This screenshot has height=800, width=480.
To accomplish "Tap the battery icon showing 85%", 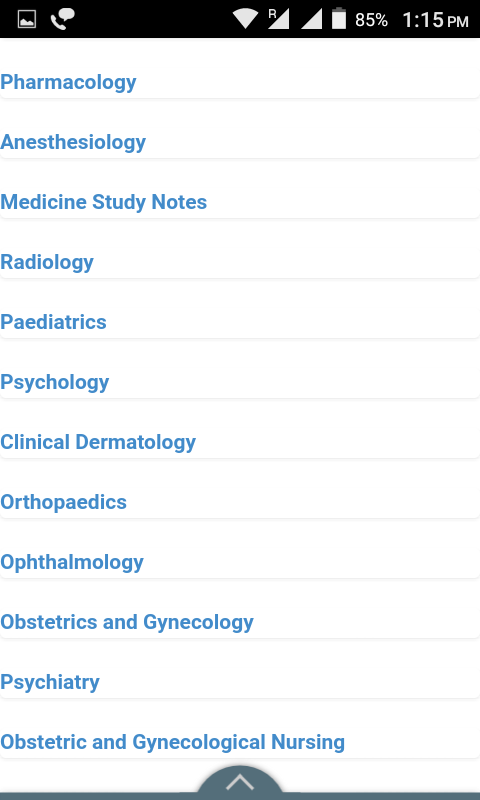I will (x=339, y=19).
